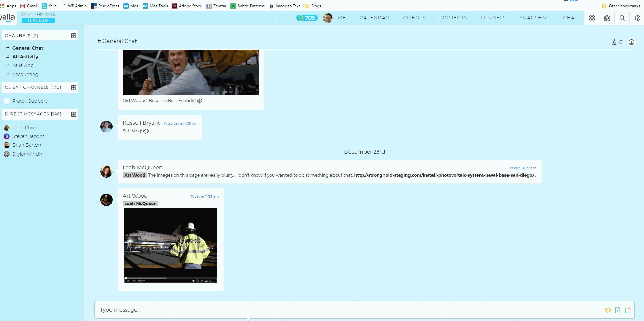Open the channel info icon

[631, 42]
